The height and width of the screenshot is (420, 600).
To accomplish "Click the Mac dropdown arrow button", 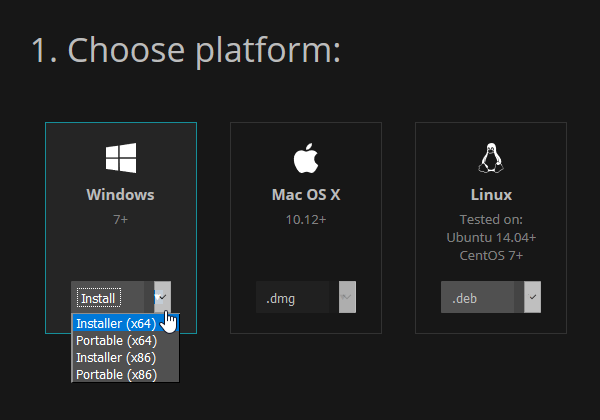I will [x=347, y=297].
